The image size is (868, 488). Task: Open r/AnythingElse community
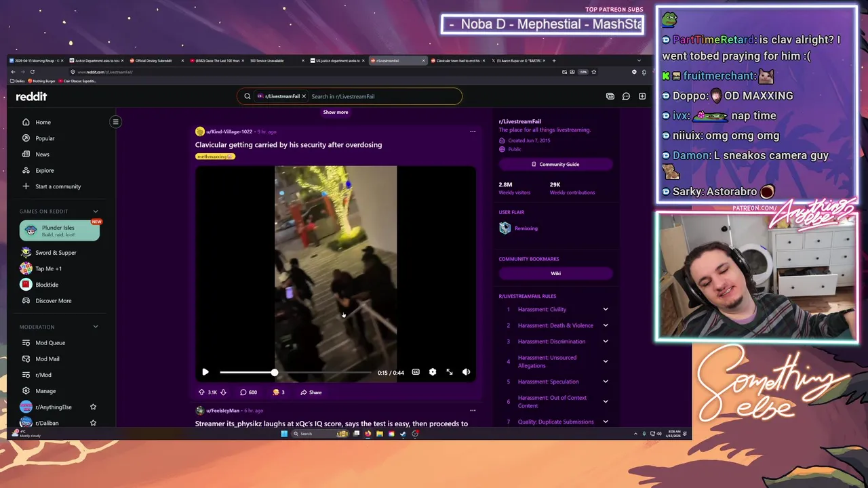click(x=54, y=407)
